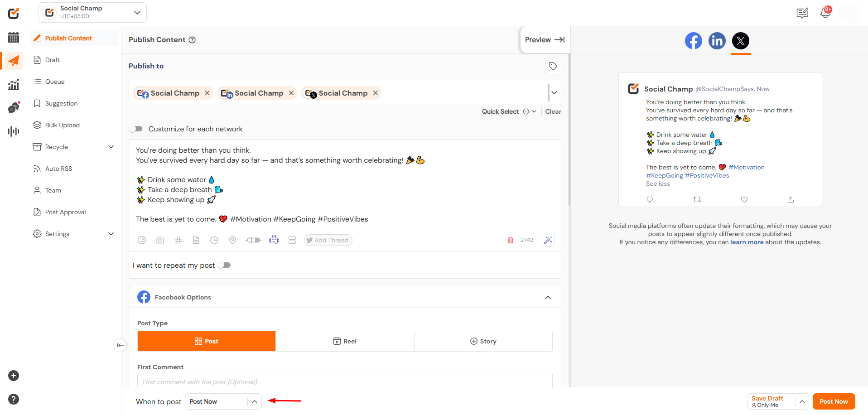The image size is (868, 415).
Task: Click the share icon in preview post
Action: coord(791,199)
